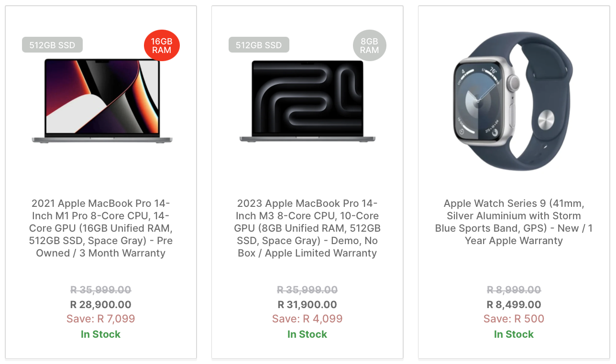Open the Apple Watch Series 9 title link
Viewport: 616px width, 364px height.
[514, 222]
